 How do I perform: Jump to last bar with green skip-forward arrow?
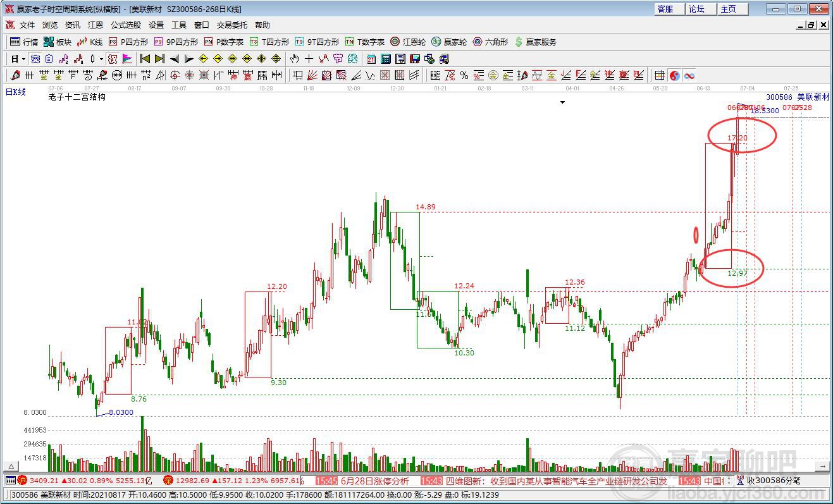[x=159, y=59]
